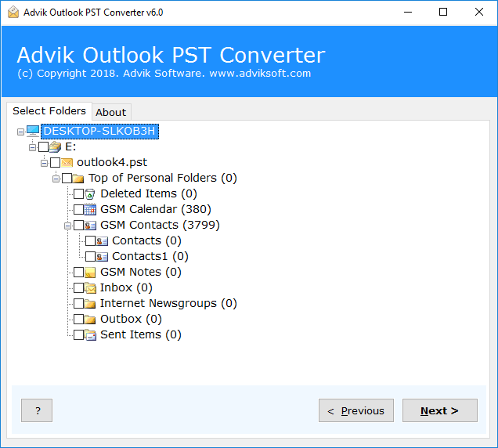498x448 pixels.
Task: Tick the checkbox for drive E:
Action: pyautogui.click(x=44, y=146)
